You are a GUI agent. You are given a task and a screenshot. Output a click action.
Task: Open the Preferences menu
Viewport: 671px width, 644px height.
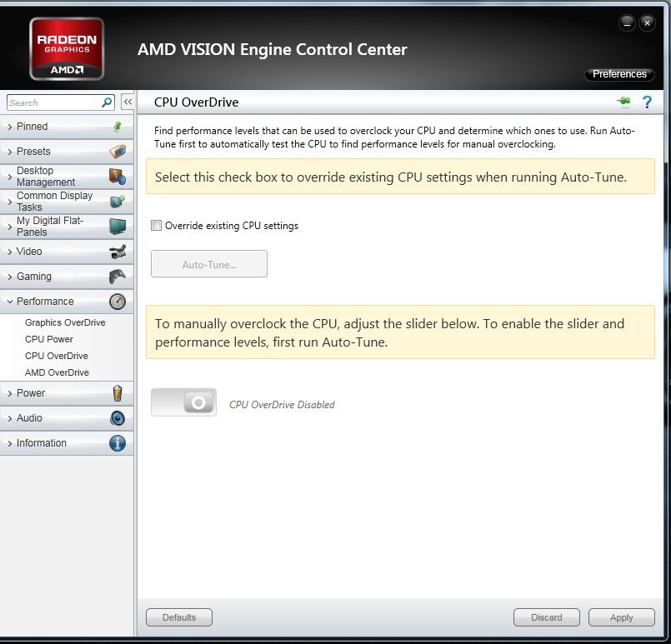pyautogui.click(x=619, y=74)
